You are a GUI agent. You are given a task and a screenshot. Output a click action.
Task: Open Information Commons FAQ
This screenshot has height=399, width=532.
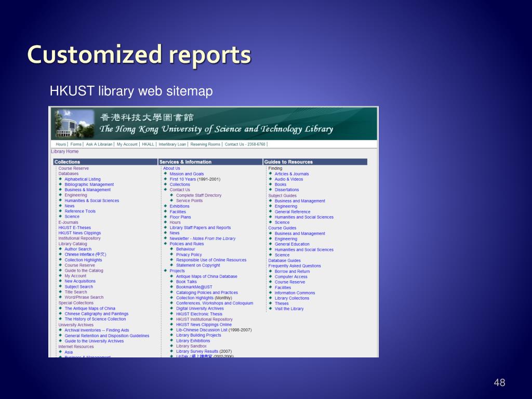pos(295,293)
